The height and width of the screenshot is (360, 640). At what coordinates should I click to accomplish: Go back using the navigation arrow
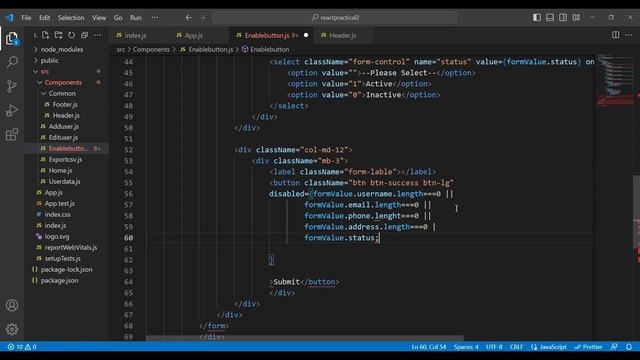189,18
